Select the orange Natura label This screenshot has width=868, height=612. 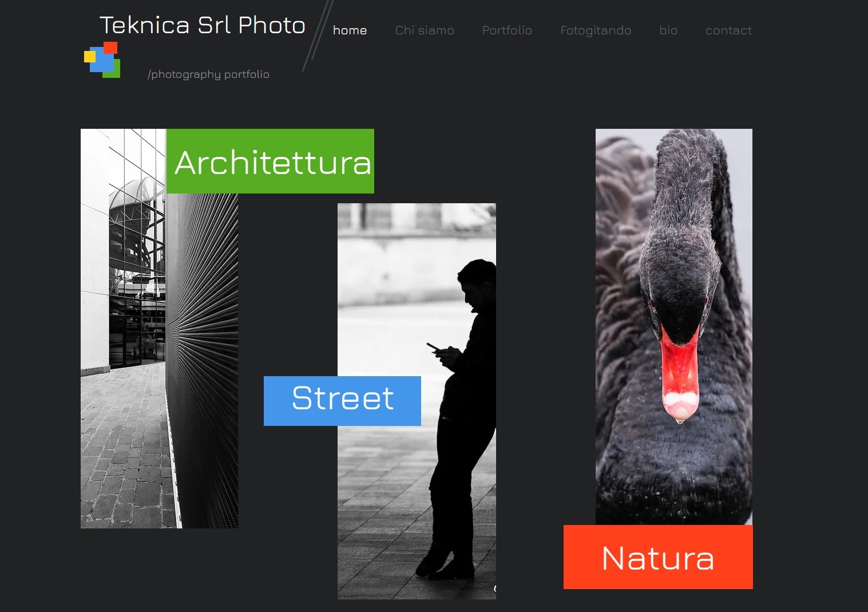658,557
